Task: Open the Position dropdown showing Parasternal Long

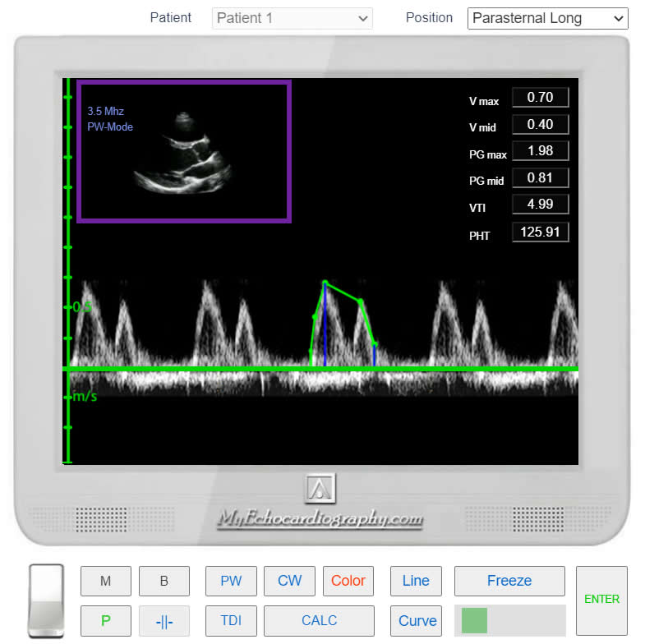Action: tap(547, 18)
